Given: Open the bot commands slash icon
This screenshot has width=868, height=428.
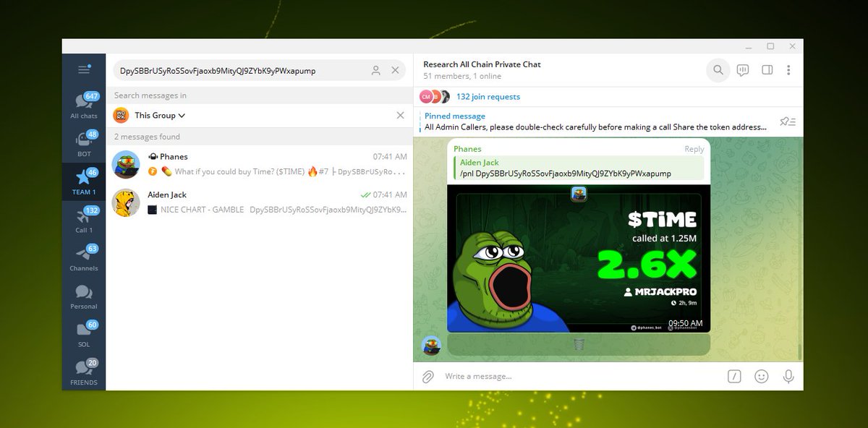Looking at the screenshot, I should (x=734, y=376).
